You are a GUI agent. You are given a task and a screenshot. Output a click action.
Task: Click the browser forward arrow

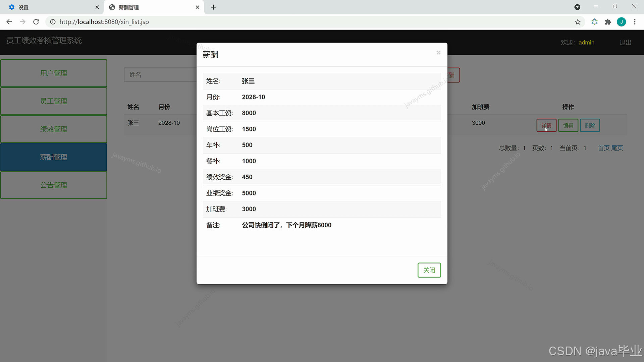22,22
